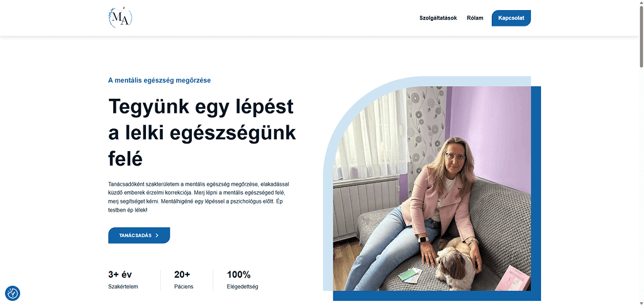The image size is (644, 306).
Task: Click the MA logo in the header
Action: 120,18
